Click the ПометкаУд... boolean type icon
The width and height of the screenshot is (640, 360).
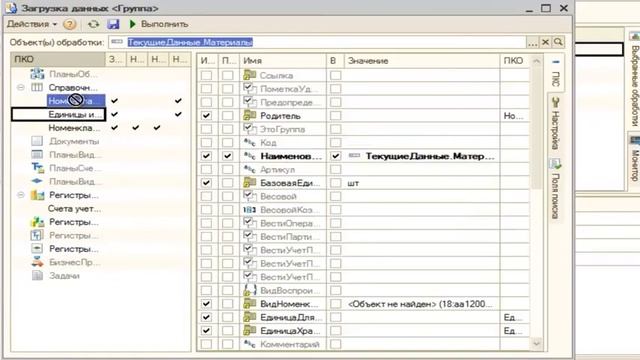point(249,88)
